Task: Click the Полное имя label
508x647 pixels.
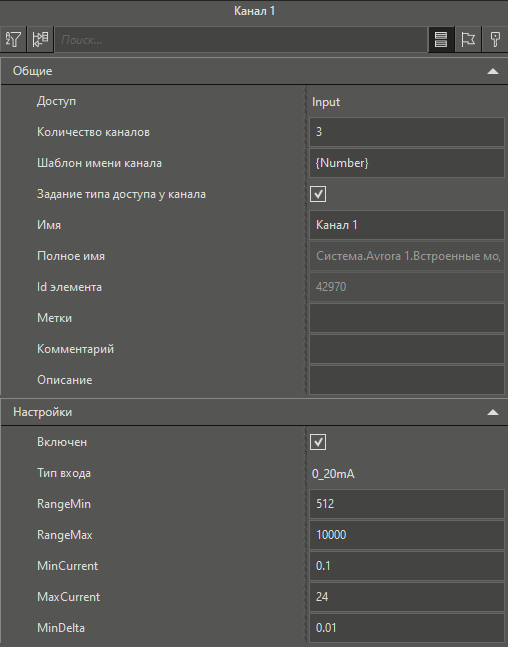Action: tap(71, 256)
